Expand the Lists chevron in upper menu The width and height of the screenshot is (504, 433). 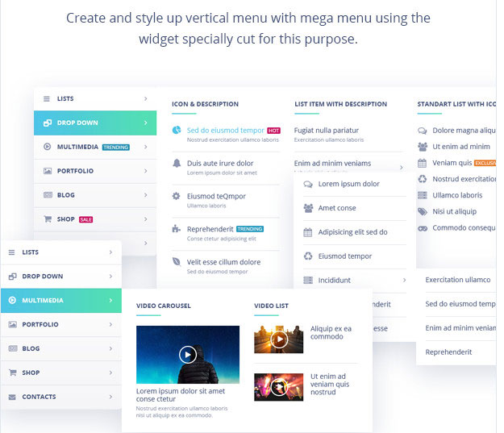(x=146, y=98)
